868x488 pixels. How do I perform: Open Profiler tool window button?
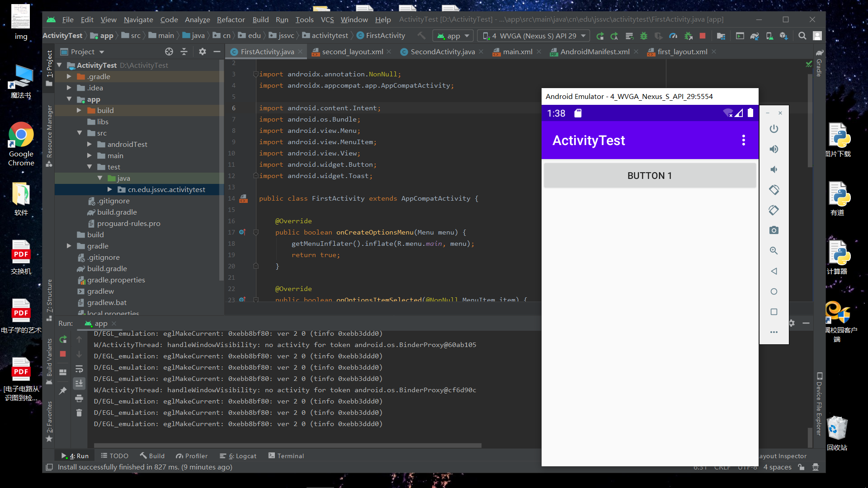192,456
